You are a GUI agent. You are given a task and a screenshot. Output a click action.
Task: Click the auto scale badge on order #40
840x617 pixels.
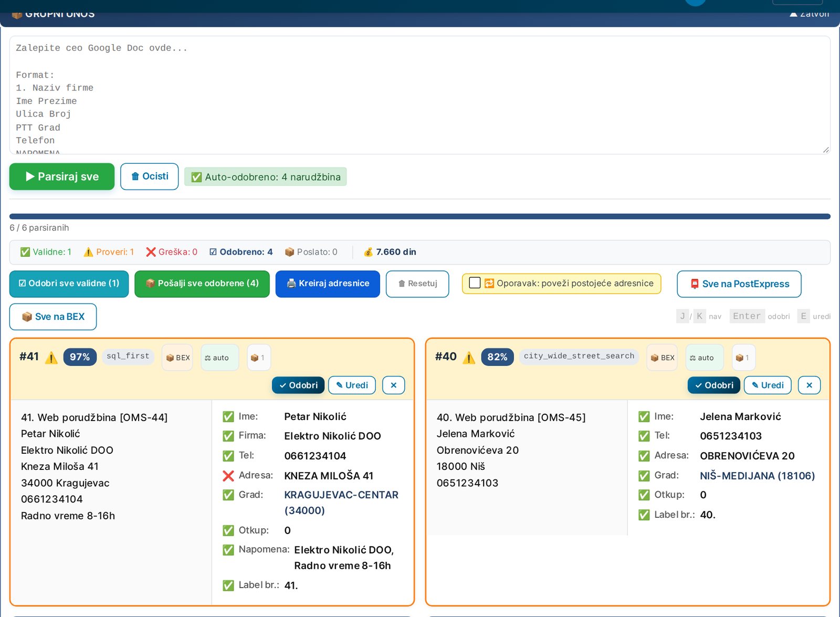pyautogui.click(x=705, y=358)
